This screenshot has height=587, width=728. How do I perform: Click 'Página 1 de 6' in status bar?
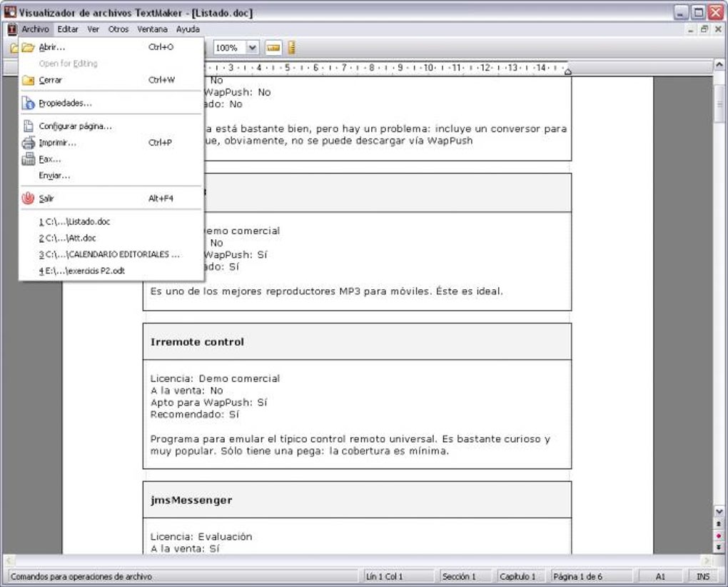[592, 576]
